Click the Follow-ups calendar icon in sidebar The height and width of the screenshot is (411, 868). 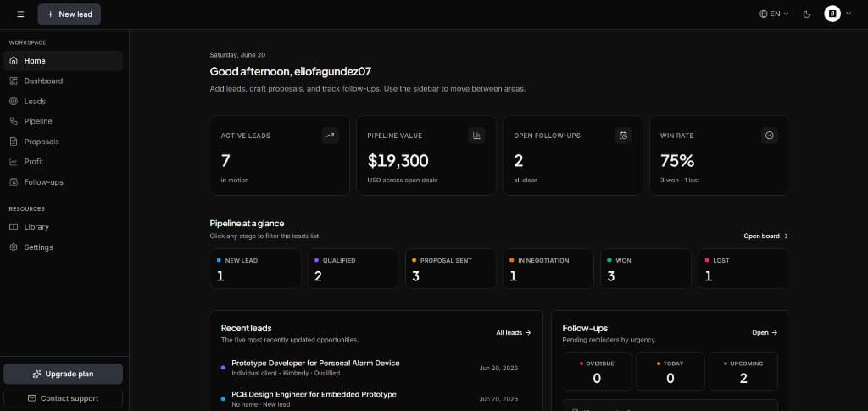tap(14, 182)
